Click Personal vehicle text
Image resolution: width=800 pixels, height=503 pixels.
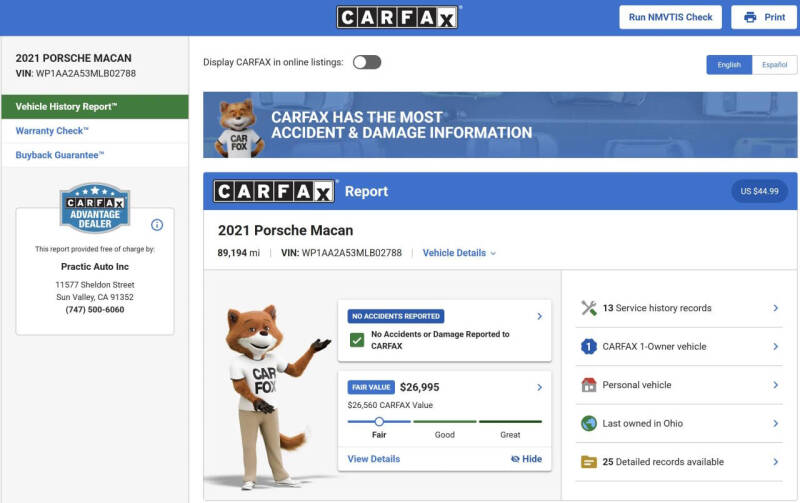coord(637,385)
